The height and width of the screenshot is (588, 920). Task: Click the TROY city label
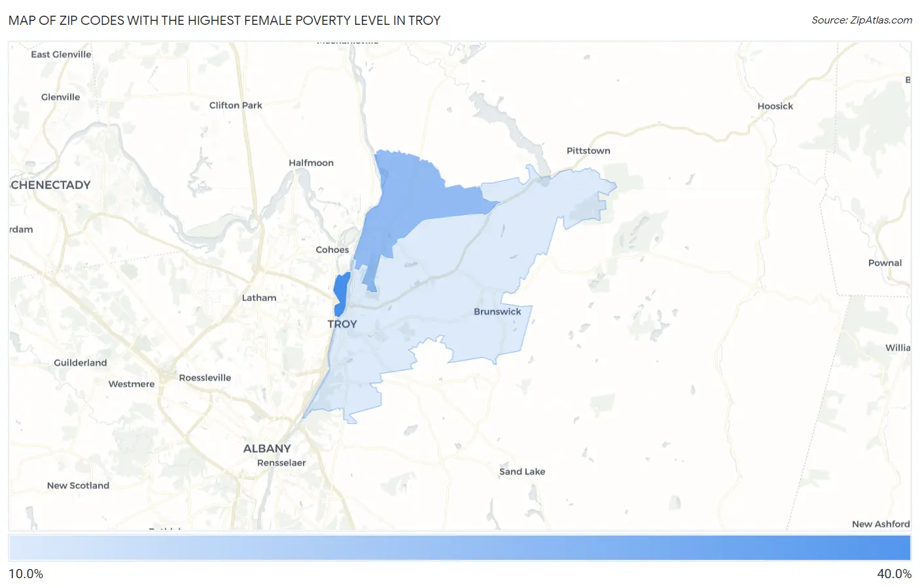coord(342,324)
